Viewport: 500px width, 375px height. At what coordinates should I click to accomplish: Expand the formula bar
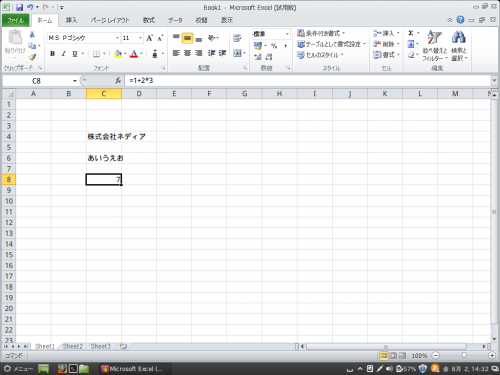(x=494, y=80)
